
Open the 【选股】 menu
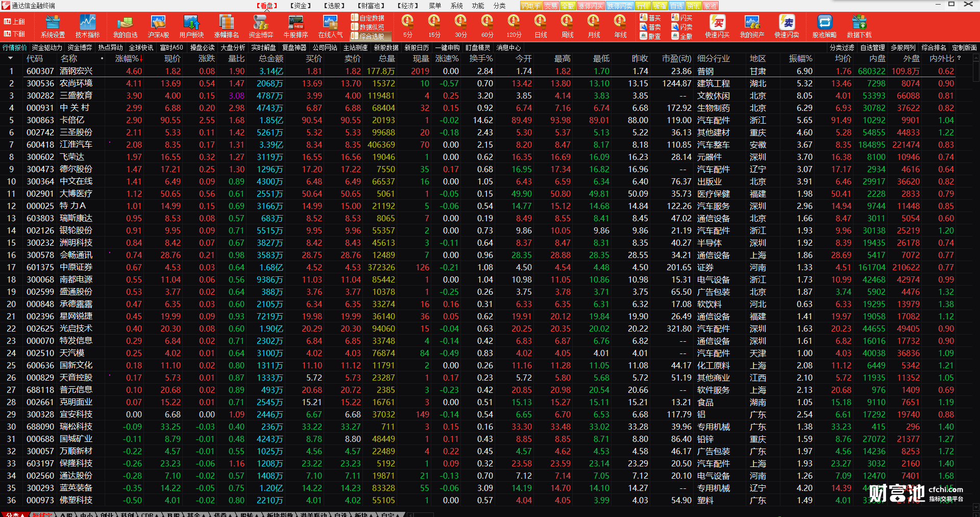[334, 6]
